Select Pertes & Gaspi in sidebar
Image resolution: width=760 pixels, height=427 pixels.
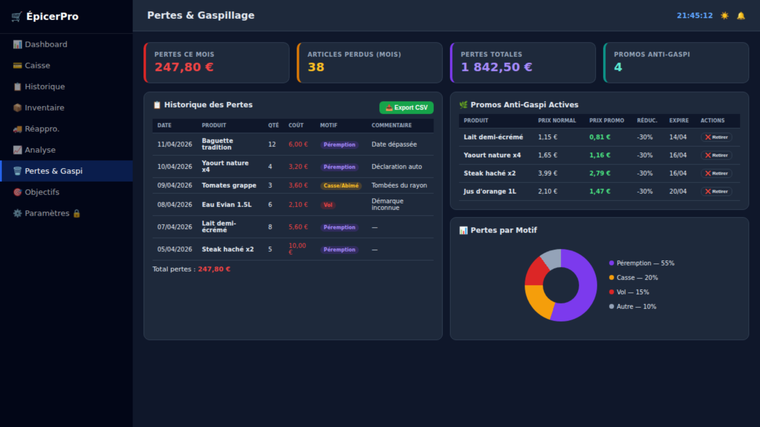pyautogui.click(x=53, y=171)
